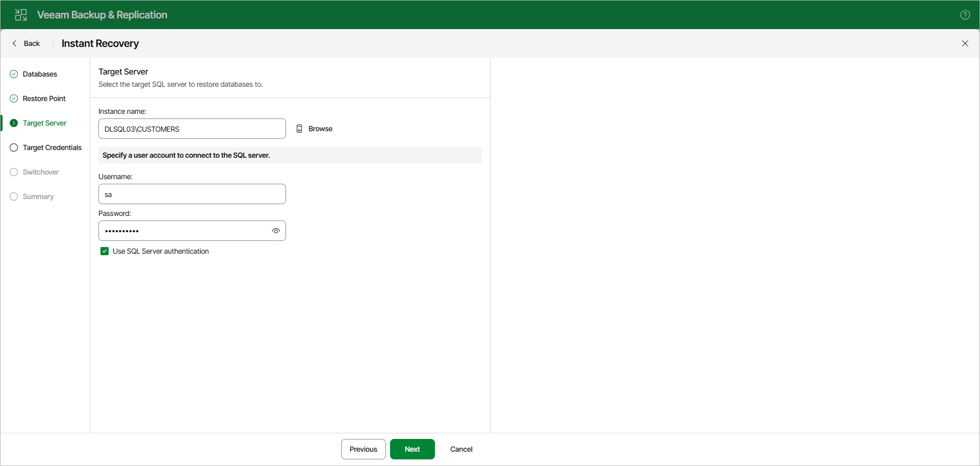Click the Target Server step arrow icon
Viewport: 980px width, 466px height.
coord(14,123)
